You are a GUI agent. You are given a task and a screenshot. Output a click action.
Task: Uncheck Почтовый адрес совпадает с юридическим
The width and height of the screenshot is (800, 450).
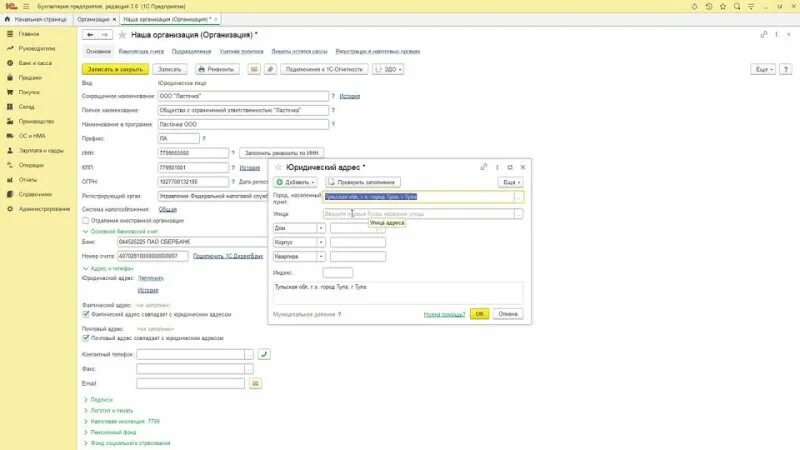(86, 338)
